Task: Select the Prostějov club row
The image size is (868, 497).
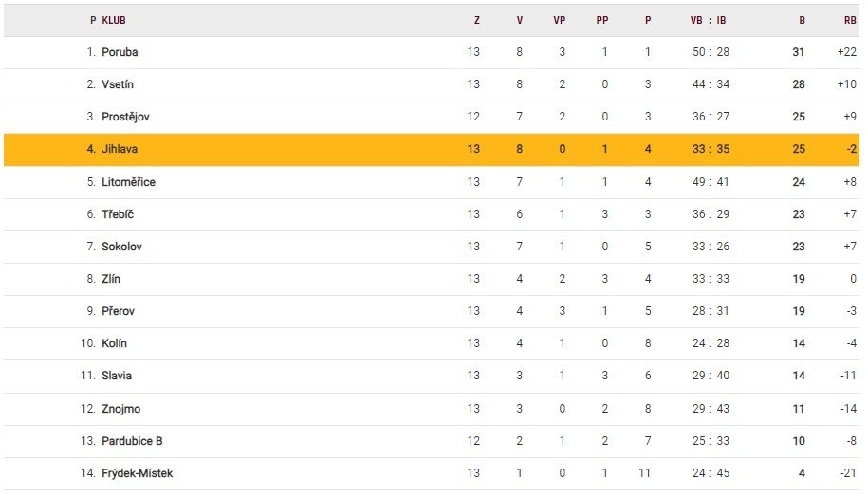Action: (125, 117)
